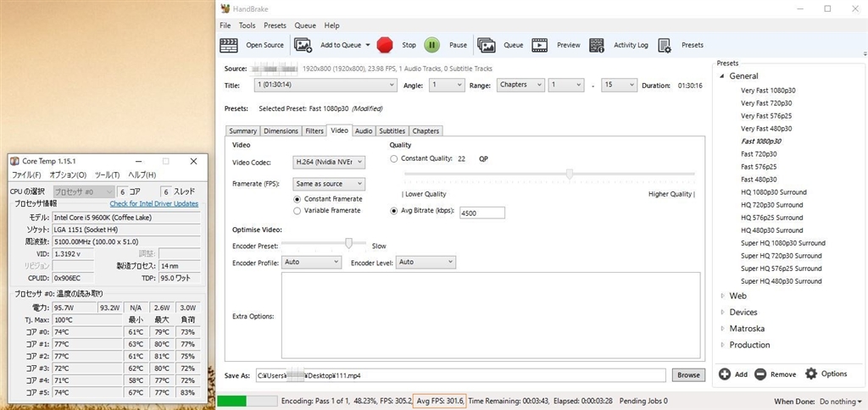868x410 pixels.
Task: Select the Constant Quality radio button
Action: pyautogui.click(x=393, y=158)
